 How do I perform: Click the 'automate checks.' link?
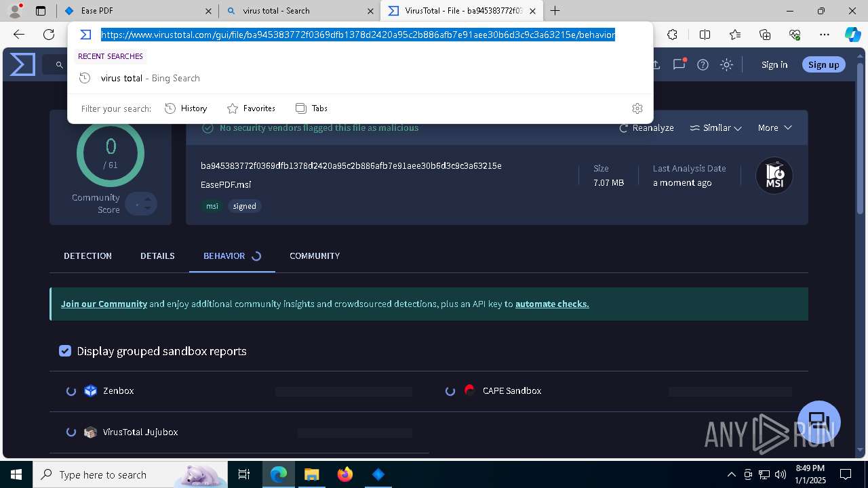tap(552, 304)
